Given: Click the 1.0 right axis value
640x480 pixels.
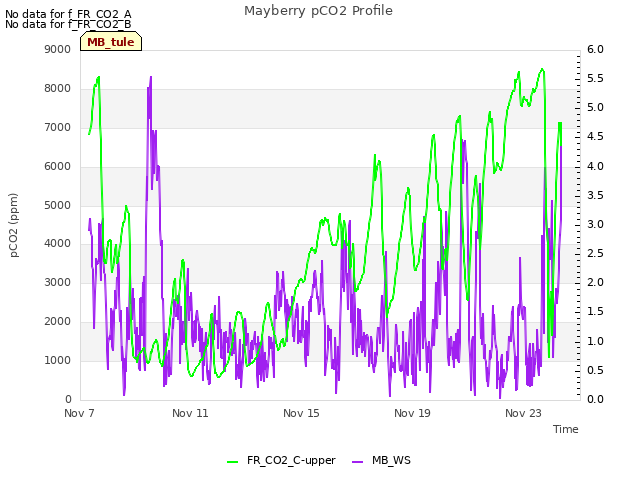Looking at the screenshot, I should click(x=595, y=341).
